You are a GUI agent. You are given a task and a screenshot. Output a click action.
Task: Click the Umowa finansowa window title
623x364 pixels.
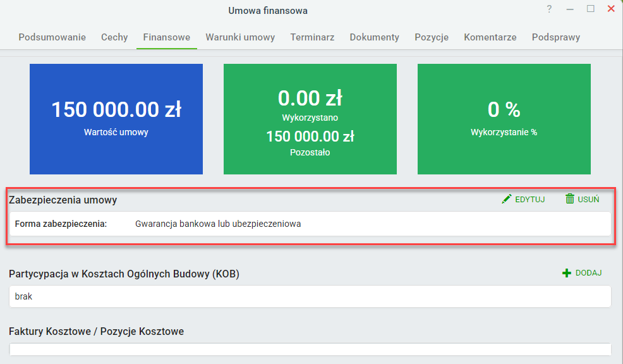(x=268, y=11)
